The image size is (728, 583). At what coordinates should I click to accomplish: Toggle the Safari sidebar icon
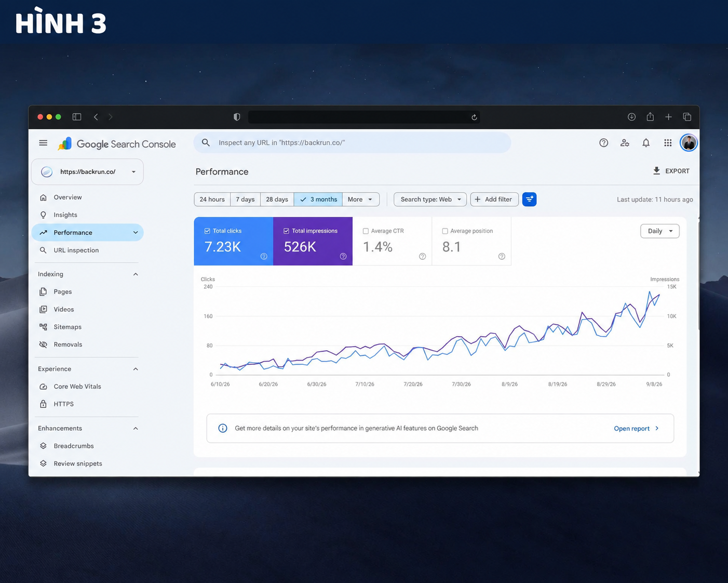click(77, 117)
